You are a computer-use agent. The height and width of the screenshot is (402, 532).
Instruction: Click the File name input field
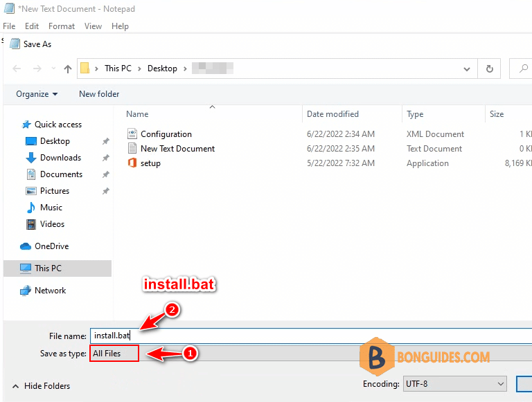[311, 336]
